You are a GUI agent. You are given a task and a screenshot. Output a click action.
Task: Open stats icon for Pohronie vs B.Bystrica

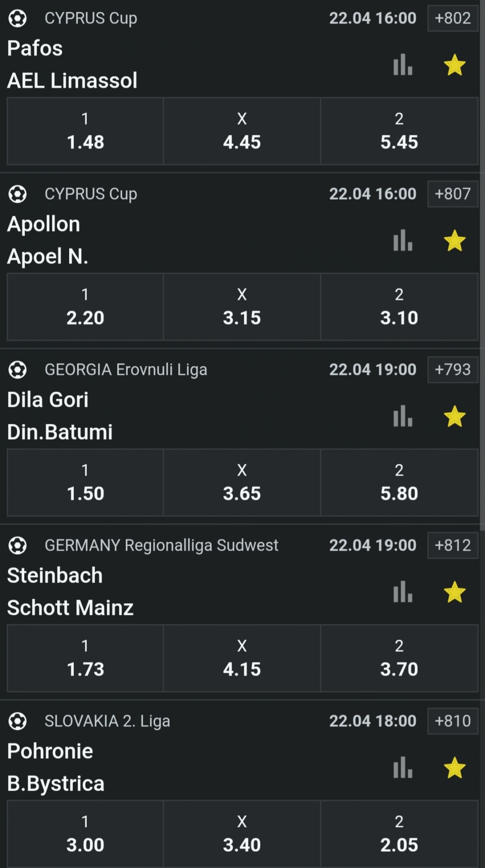click(403, 768)
